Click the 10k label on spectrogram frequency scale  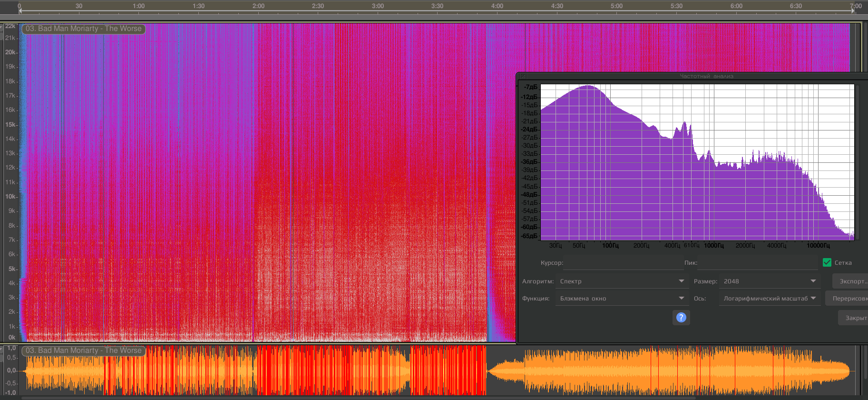pyautogui.click(x=10, y=197)
